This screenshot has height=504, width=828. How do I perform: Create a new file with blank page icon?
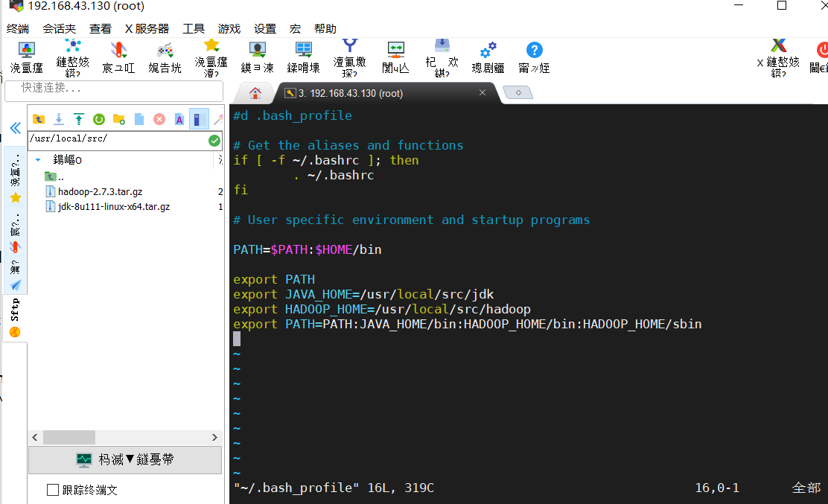139,119
